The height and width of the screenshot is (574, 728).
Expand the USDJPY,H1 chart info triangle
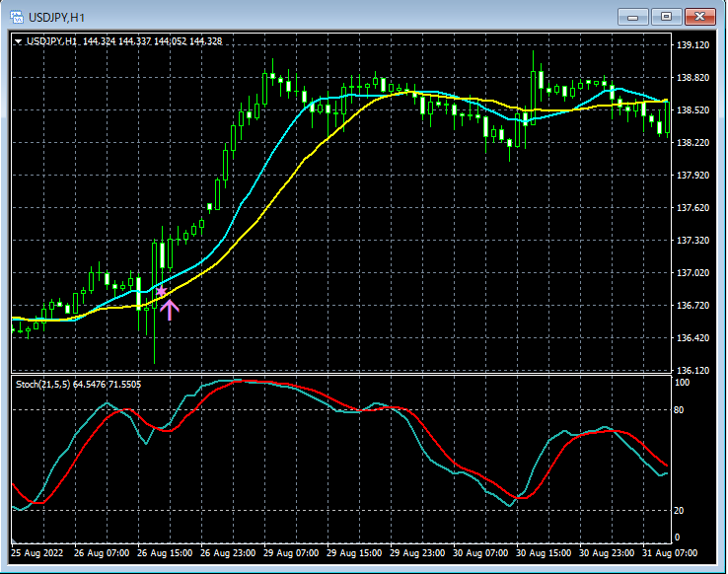click(18, 41)
